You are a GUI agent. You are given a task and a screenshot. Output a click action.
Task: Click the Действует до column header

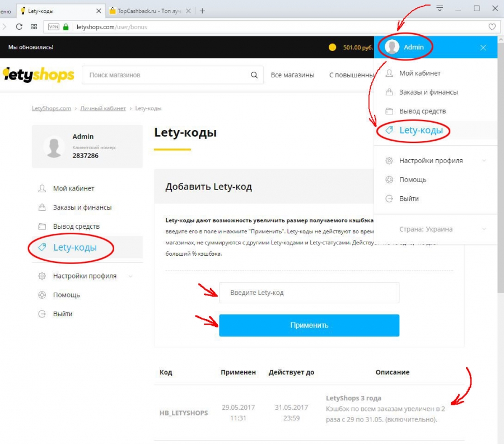(292, 372)
